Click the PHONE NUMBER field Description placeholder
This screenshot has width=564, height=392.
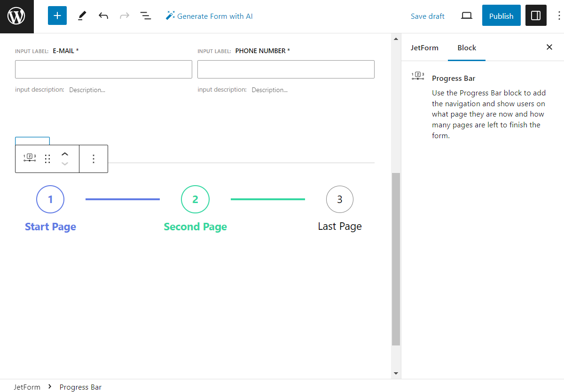pos(270,90)
